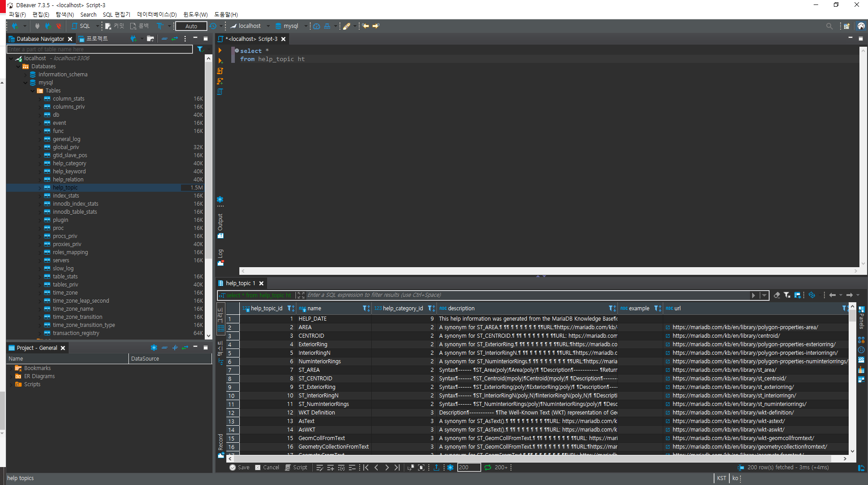Click the open dashboard gauge icon
868x485 pixels.
coord(317,26)
